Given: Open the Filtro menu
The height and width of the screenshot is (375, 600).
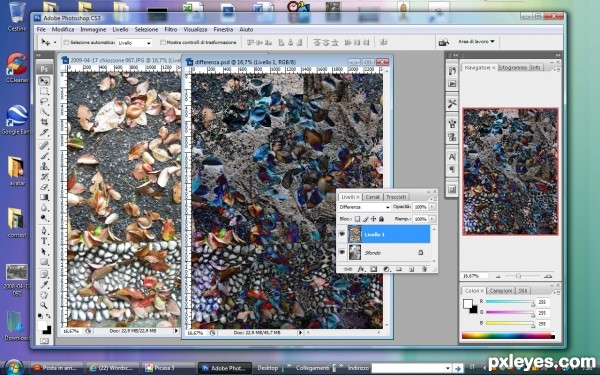Looking at the screenshot, I should coord(171,29).
